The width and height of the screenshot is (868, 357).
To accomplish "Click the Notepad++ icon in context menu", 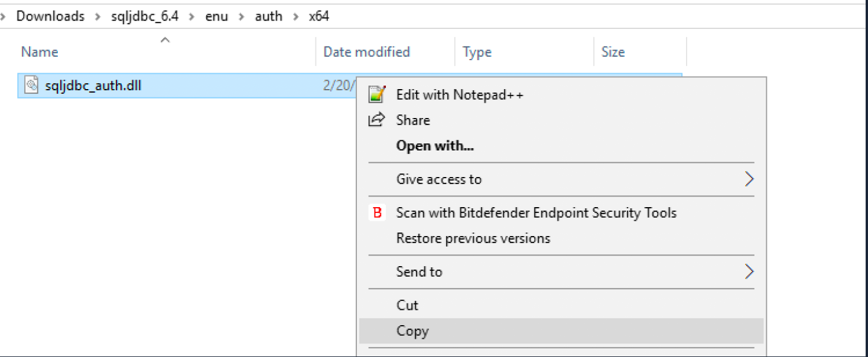I will point(377,94).
